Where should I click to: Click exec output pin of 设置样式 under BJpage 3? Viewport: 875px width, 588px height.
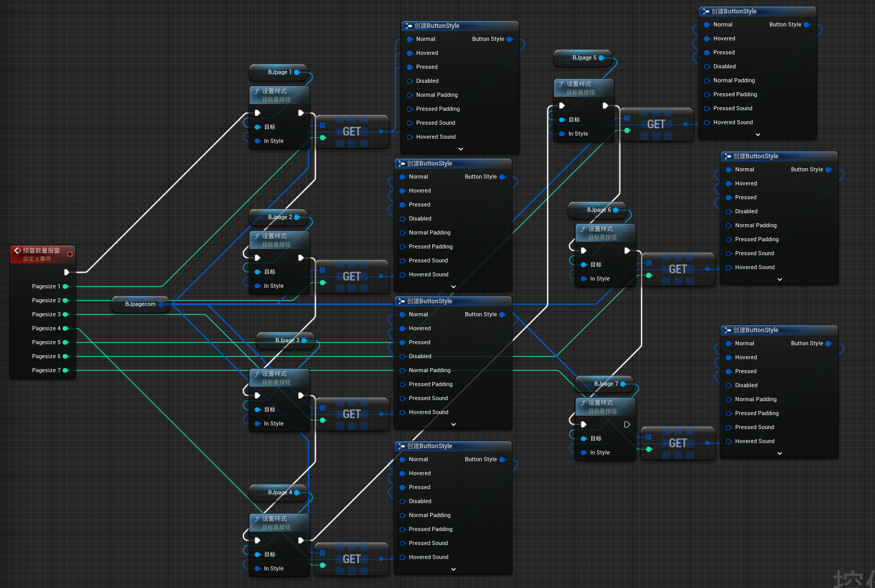(x=301, y=395)
